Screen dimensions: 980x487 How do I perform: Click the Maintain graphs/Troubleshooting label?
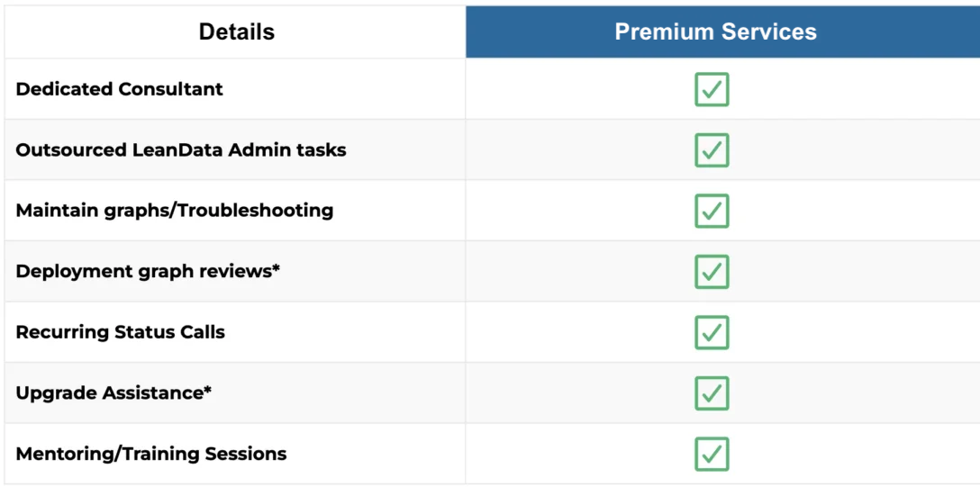(175, 211)
